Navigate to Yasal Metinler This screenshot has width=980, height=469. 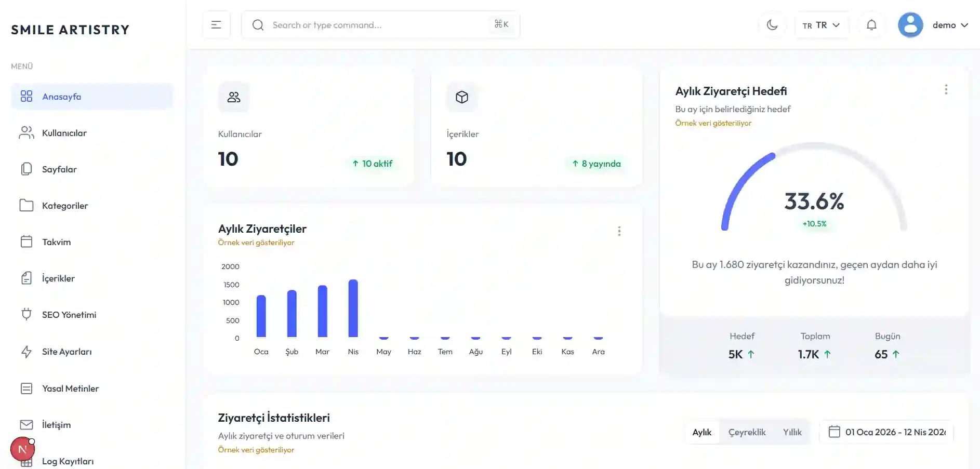(x=70, y=388)
